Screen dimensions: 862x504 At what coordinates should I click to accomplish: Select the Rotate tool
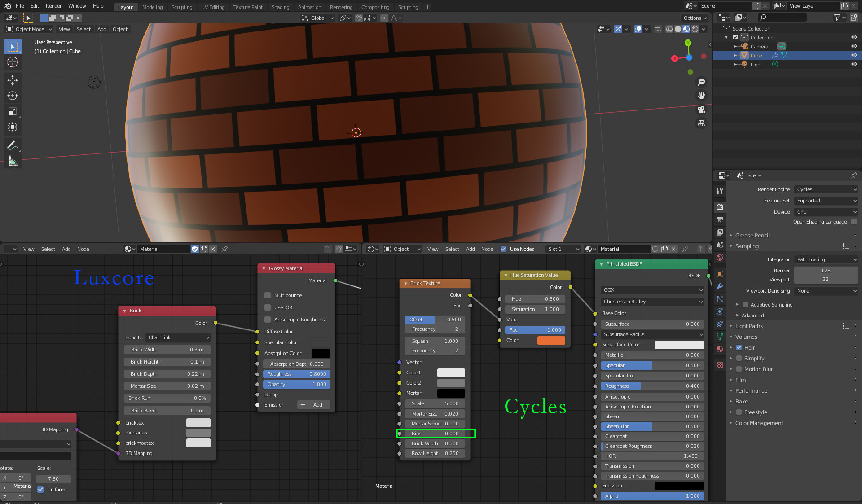(13, 96)
